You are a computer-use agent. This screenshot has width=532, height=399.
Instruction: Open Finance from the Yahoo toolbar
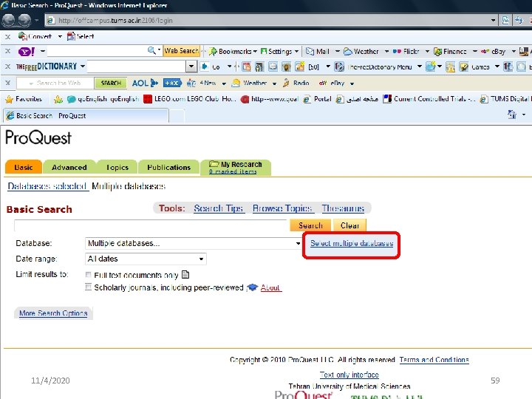[450, 52]
